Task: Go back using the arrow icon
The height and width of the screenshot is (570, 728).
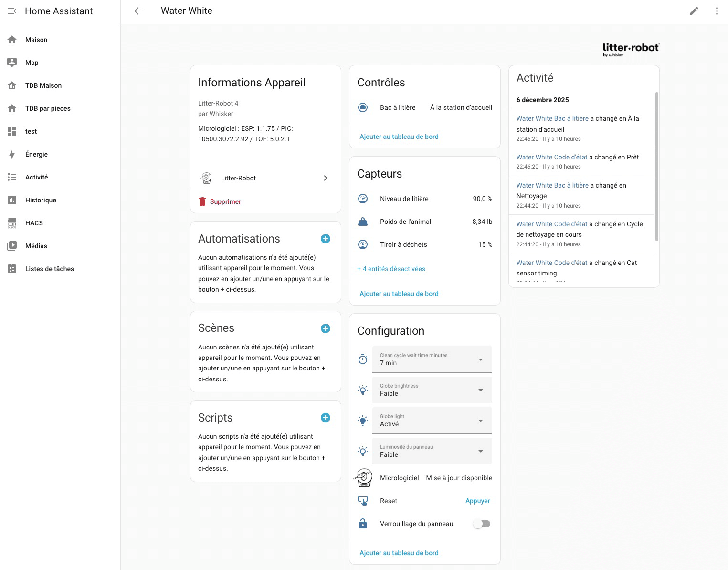Action: point(138,11)
